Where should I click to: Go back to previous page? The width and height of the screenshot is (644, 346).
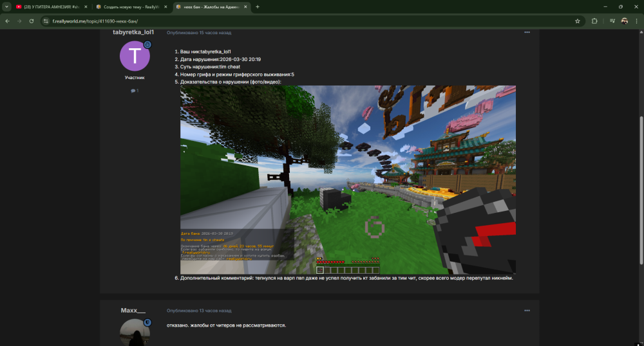pos(7,21)
